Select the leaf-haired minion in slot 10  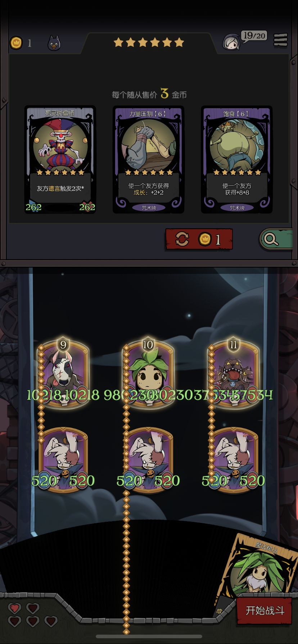149,374
